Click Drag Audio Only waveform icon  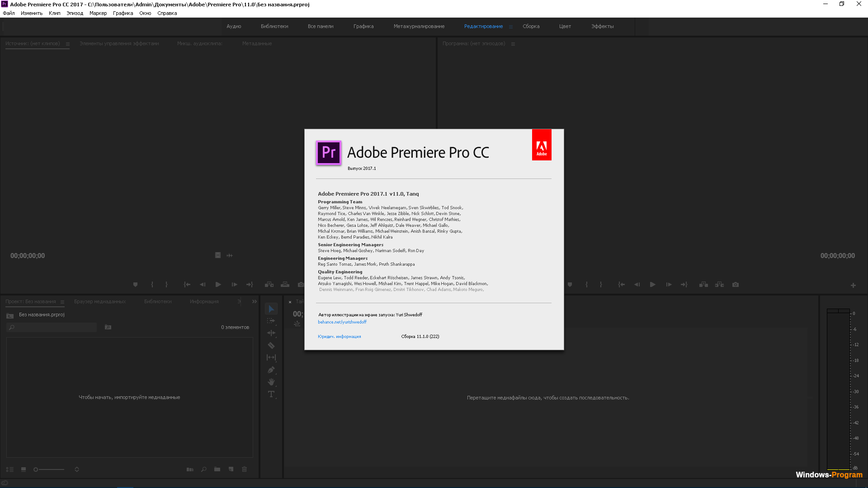pos(230,255)
